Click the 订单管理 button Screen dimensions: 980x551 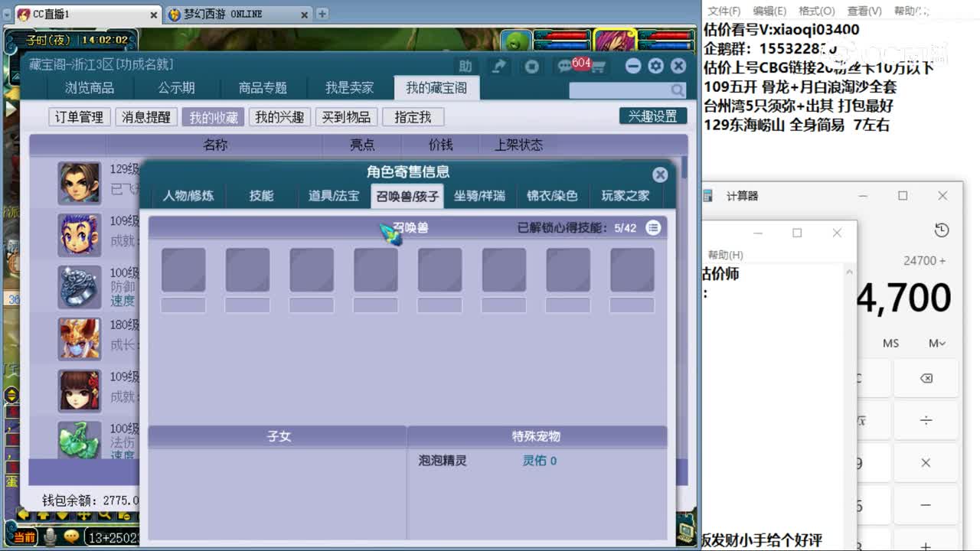click(x=79, y=116)
